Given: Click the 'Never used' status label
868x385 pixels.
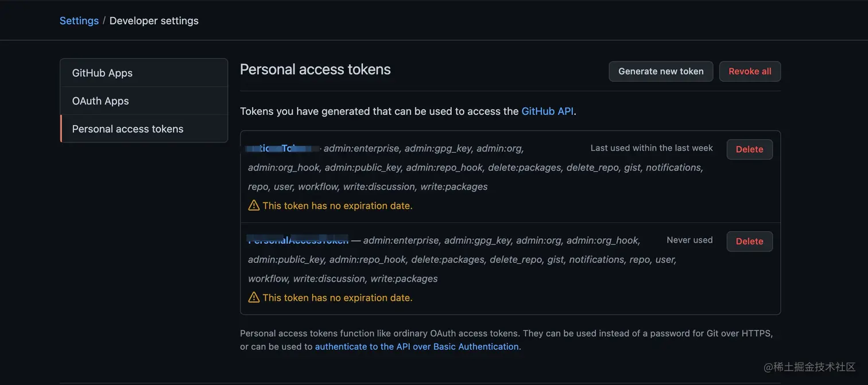Looking at the screenshot, I should pos(689,240).
